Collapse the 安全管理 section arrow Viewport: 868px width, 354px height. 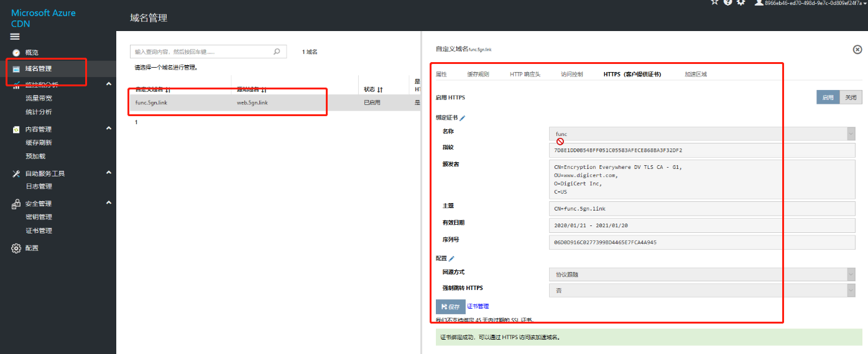[108, 202]
